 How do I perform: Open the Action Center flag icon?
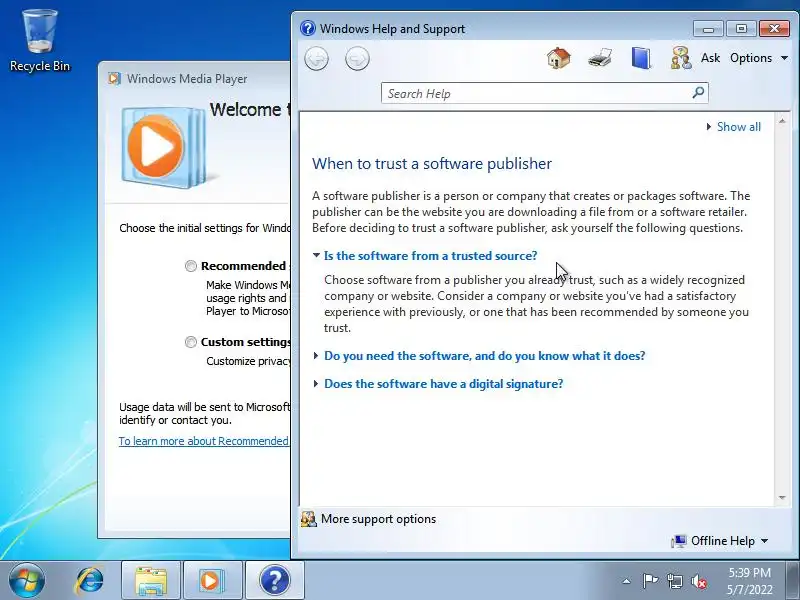pos(650,581)
